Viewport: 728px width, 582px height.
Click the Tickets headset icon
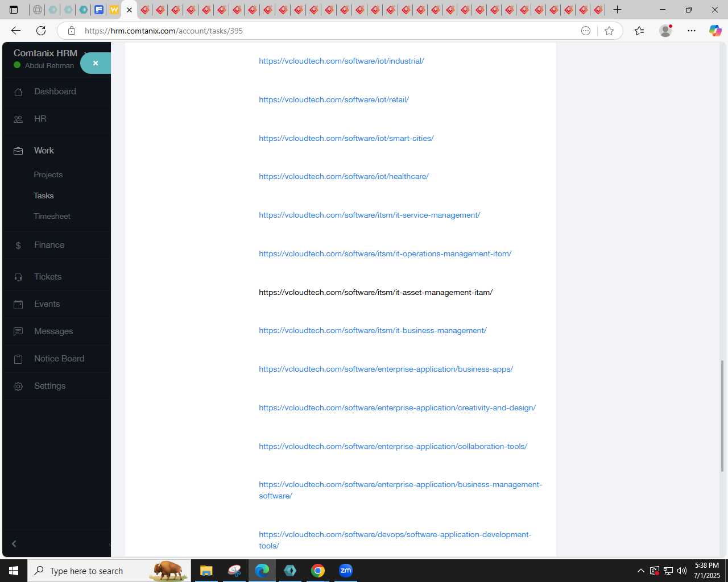pyautogui.click(x=18, y=277)
